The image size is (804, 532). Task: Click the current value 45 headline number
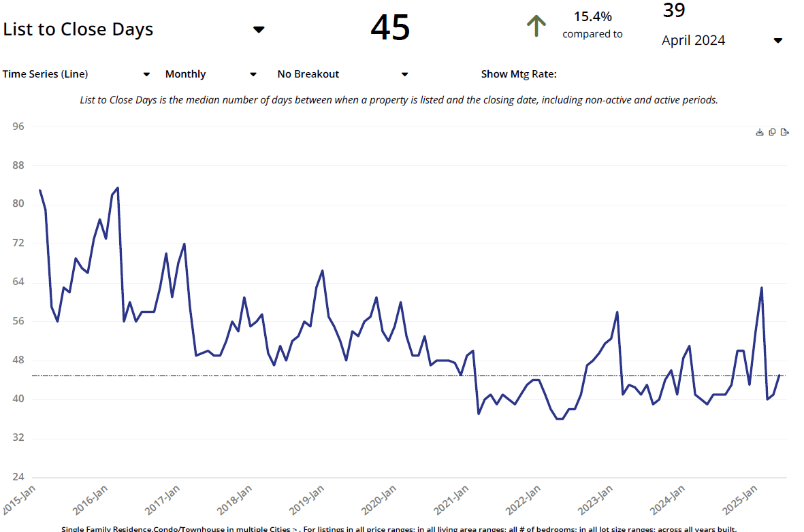point(390,28)
